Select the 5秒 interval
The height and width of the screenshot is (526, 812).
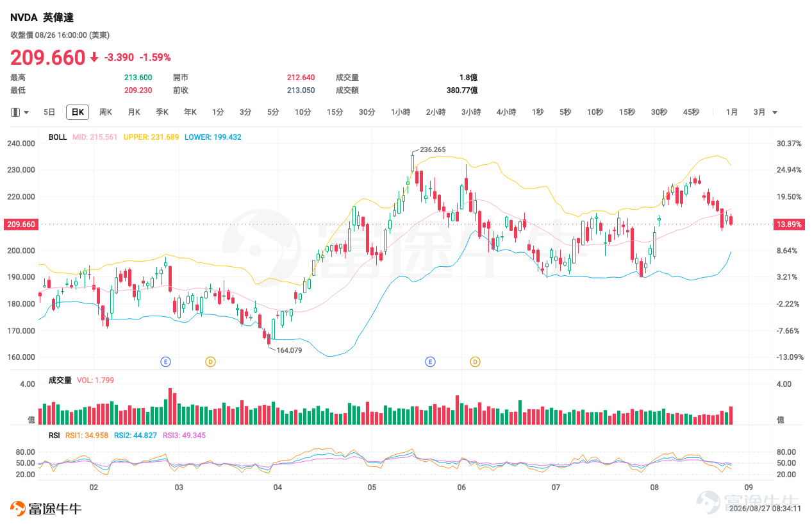click(x=565, y=112)
